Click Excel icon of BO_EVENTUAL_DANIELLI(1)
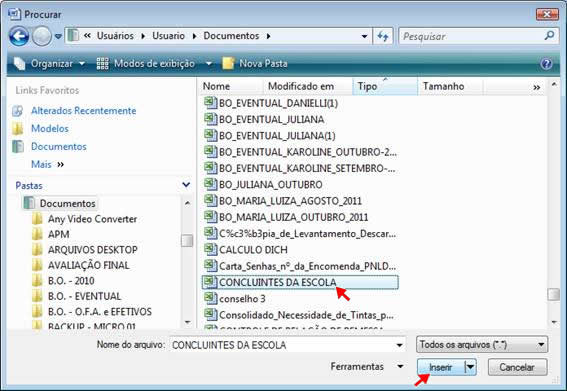This screenshot has height=391, width=567. pyautogui.click(x=210, y=103)
